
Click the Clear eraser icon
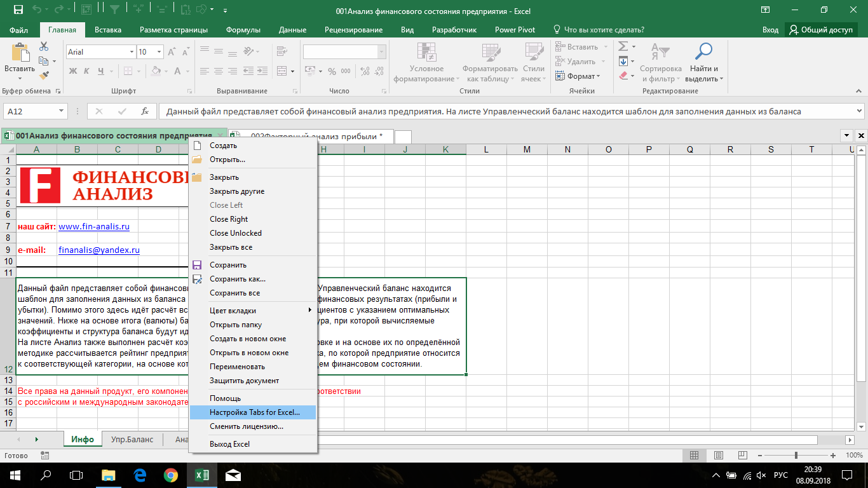click(623, 76)
